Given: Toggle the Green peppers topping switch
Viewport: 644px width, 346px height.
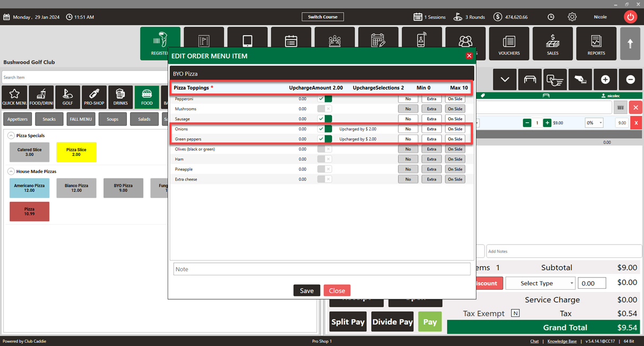Looking at the screenshot, I should point(325,139).
